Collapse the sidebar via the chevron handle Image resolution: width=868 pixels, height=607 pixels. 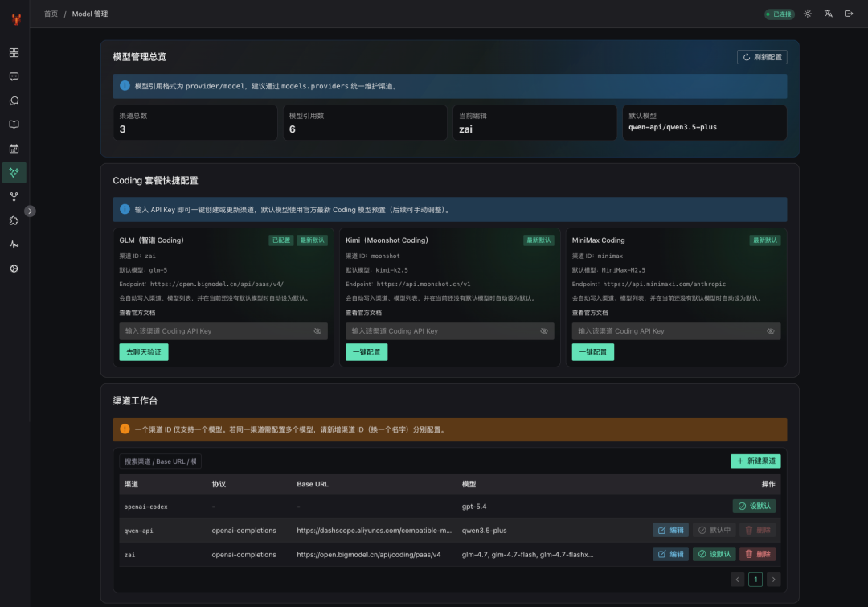[x=30, y=211]
